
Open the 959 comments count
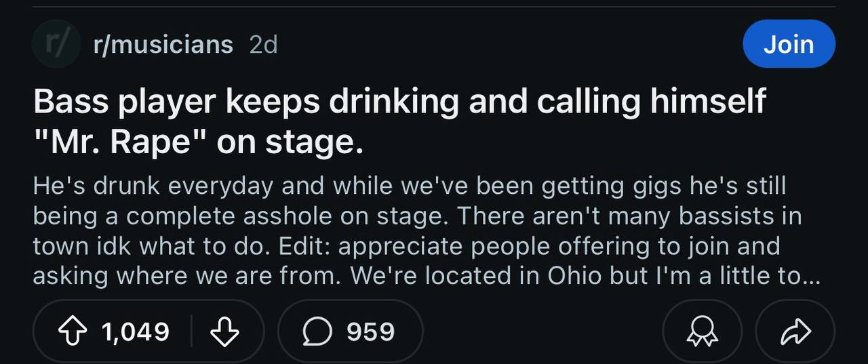click(370, 331)
